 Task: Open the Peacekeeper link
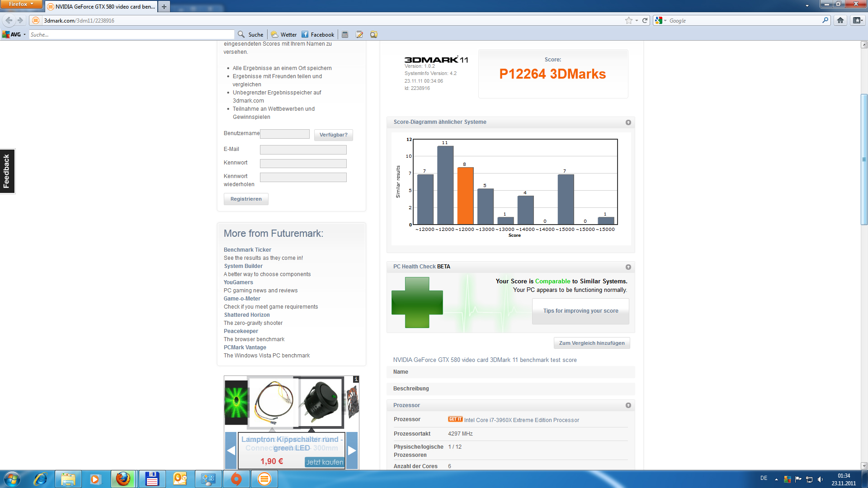tap(241, 331)
